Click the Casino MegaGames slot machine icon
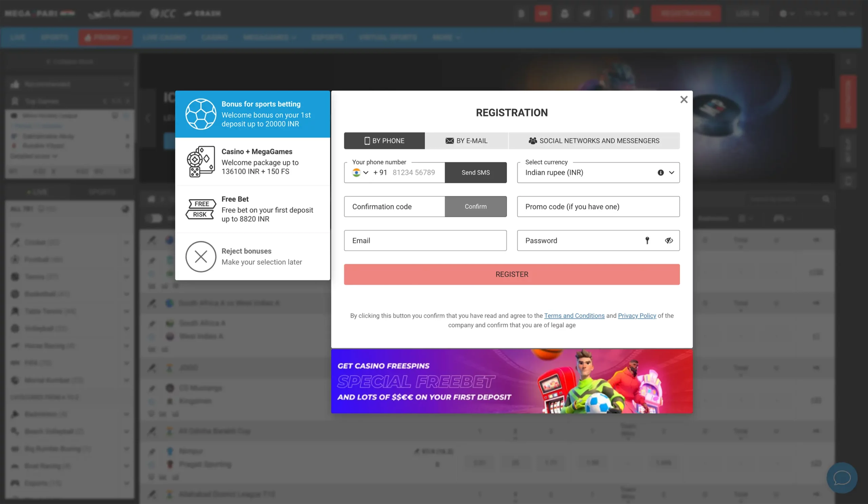Screen dimensions: 868x504 pos(200,161)
